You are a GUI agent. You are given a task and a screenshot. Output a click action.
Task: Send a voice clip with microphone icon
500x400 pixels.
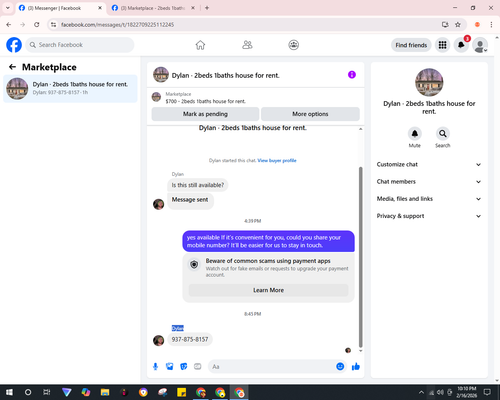click(155, 367)
